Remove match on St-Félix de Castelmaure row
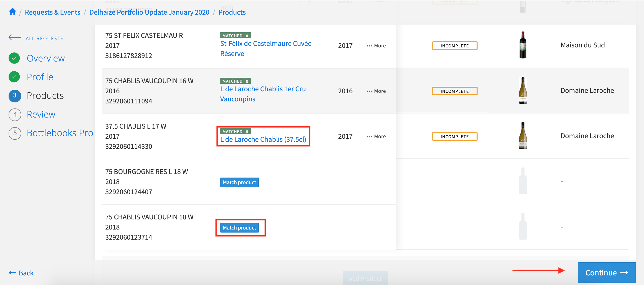The width and height of the screenshot is (644, 285). click(247, 36)
